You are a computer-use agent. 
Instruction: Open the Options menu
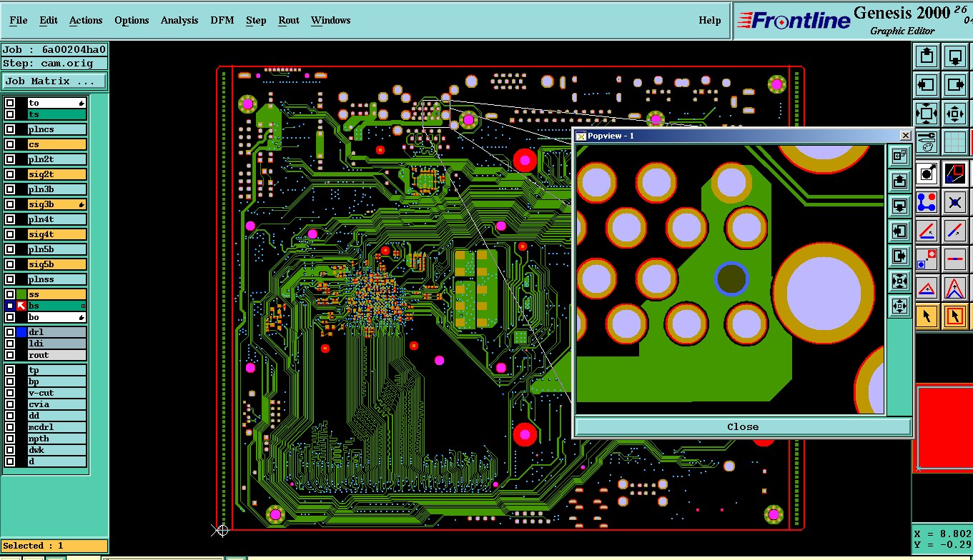(132, 20)
